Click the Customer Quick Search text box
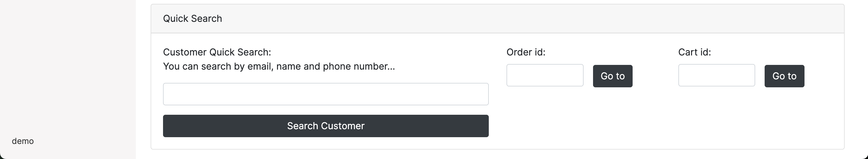Screen dimensions: 868x159 tap(325, 94)
